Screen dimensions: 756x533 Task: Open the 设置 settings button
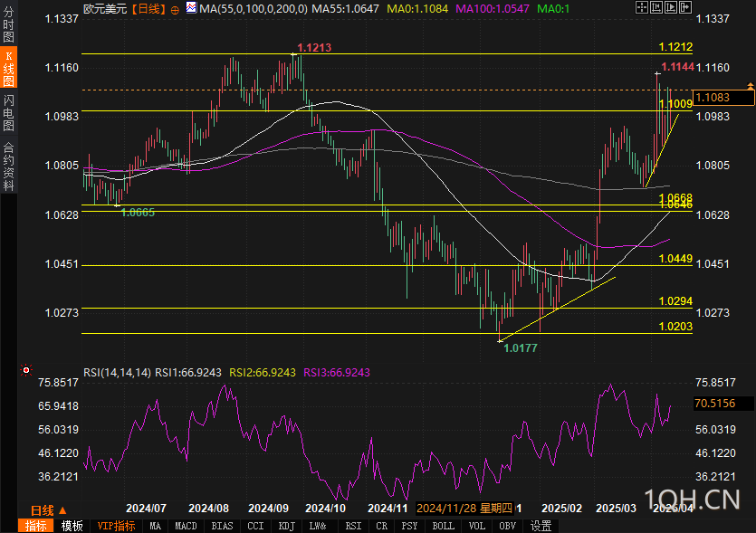pos(541,526)
